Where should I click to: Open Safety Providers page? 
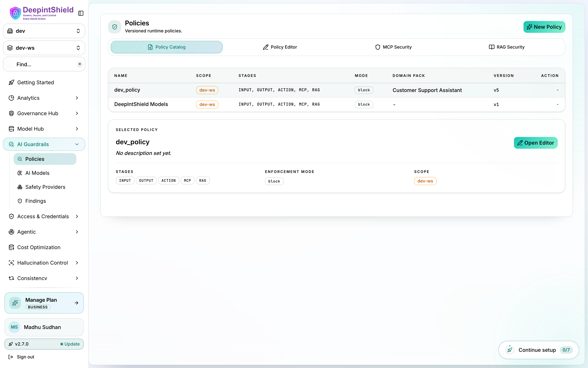click(45, 187)
